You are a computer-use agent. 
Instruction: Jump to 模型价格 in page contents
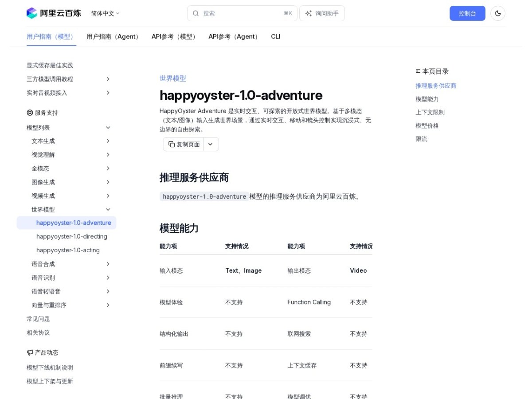(427, 125)
